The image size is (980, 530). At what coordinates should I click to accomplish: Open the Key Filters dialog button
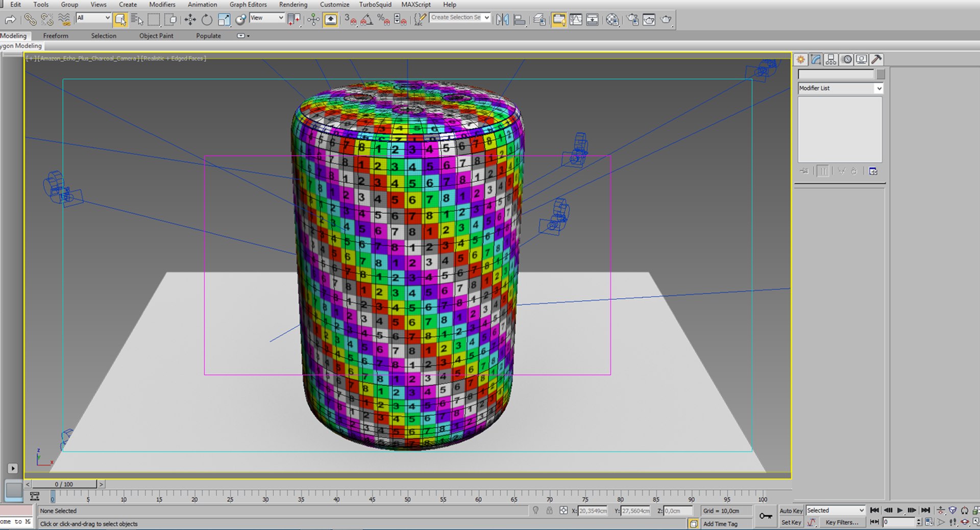pos(842,522)
